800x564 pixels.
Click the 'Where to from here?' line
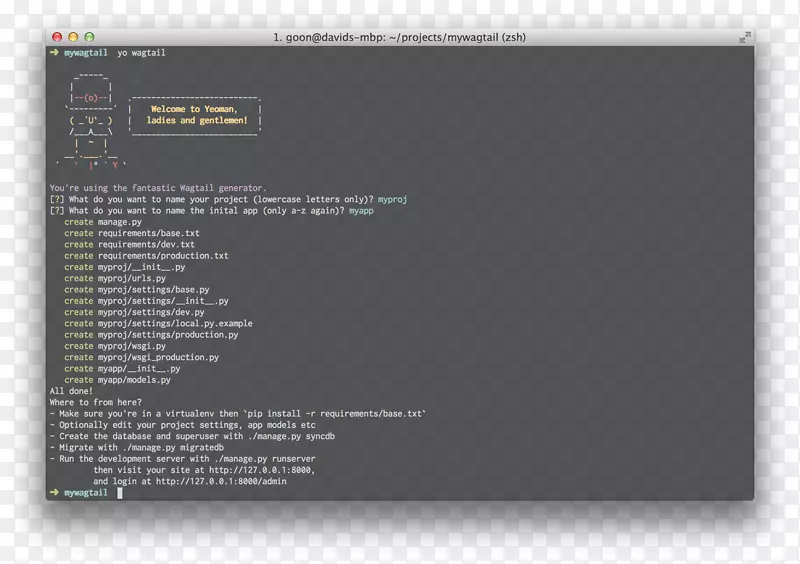click(95, 402)
